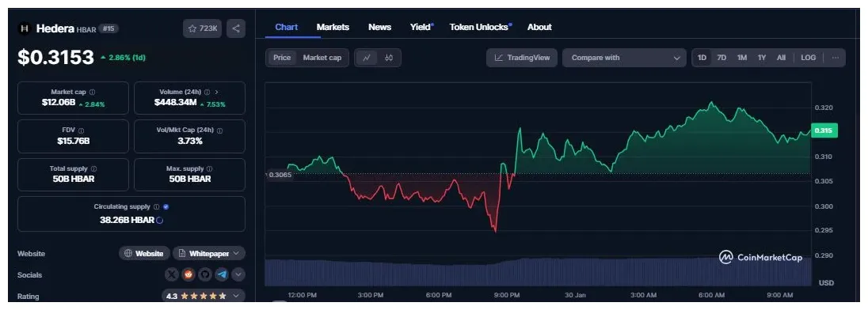Viewport: 868px width, 310px height.
Task: Click the #15 rank badge
Action: click(x=108, y=28)
